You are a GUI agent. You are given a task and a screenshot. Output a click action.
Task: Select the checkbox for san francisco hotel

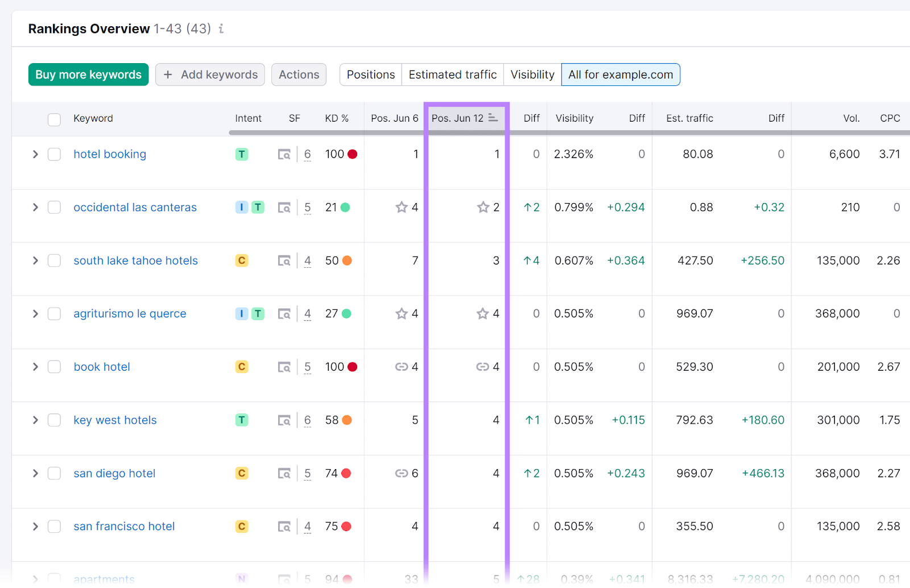pos(54,526)
